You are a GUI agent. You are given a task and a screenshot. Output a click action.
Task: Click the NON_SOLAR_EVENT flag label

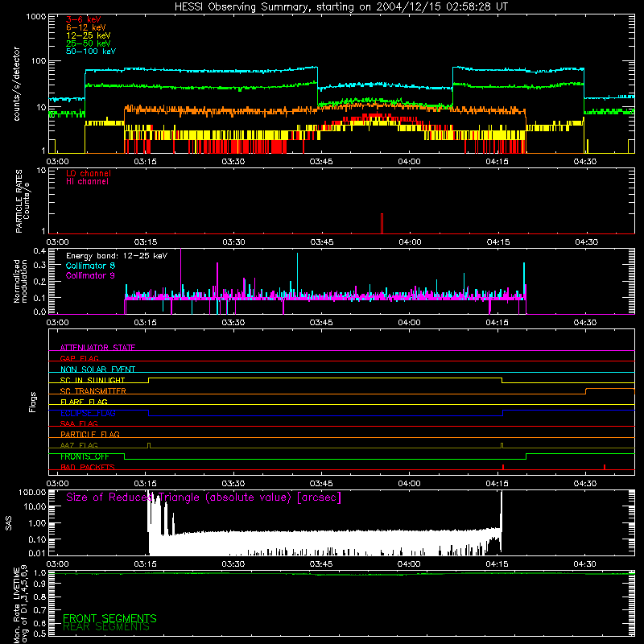97,369
